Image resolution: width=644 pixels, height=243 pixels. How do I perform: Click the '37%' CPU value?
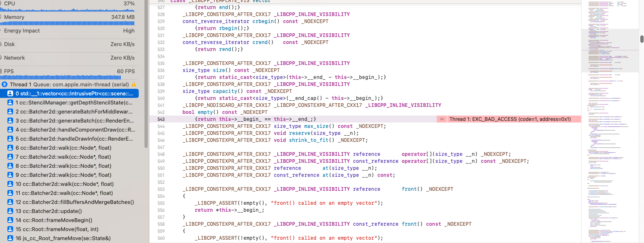(129, 3)
